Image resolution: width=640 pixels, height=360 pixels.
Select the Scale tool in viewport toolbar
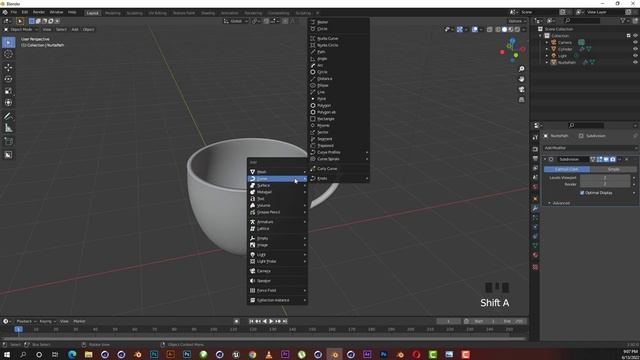(8, 91)
